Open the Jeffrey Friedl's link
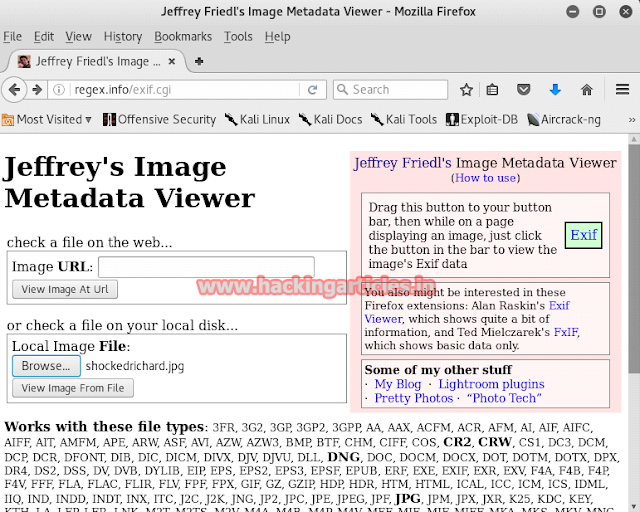 [402, 163]
